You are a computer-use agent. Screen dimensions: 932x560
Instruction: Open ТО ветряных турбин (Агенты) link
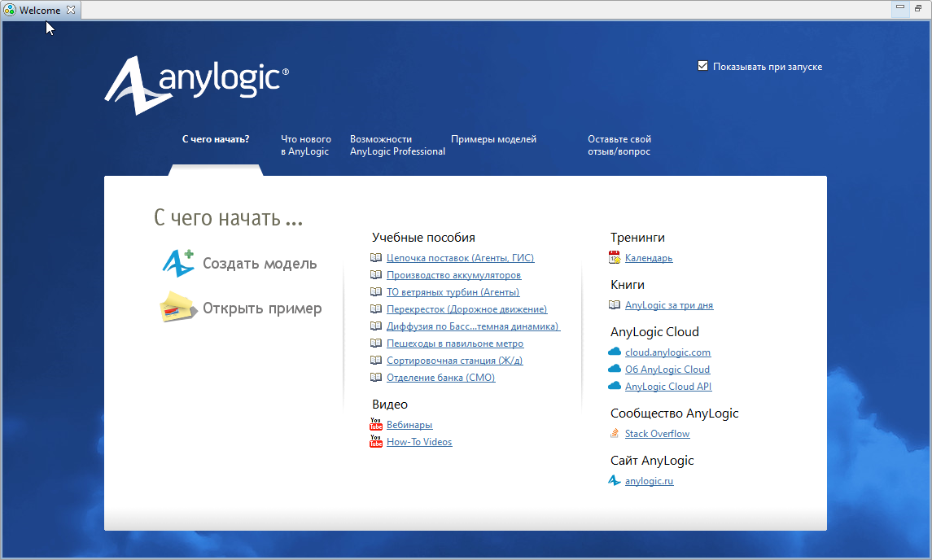pyautogui.click(x=453, y=292)
